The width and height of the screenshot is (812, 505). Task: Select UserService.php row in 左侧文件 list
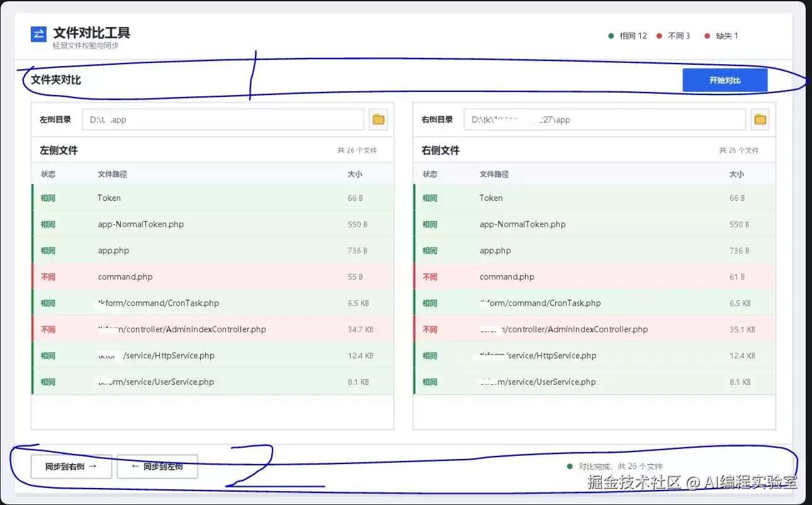(213, 382)
